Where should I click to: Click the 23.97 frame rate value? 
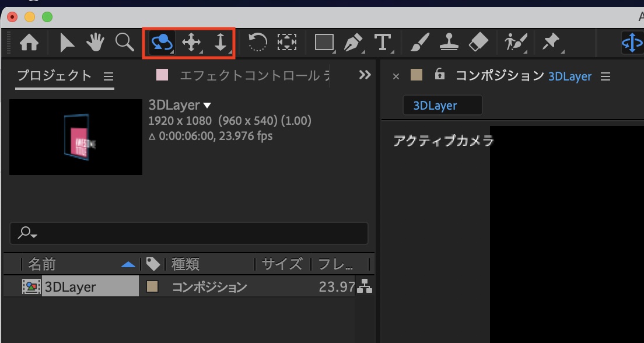tap(337, 287)
